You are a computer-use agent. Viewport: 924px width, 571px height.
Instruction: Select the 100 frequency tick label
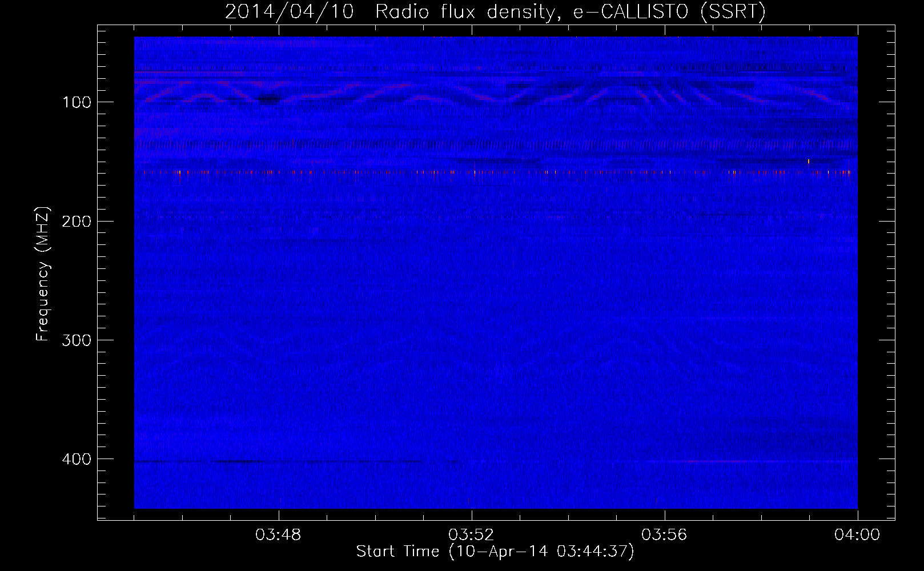click(x=77, y=102)
